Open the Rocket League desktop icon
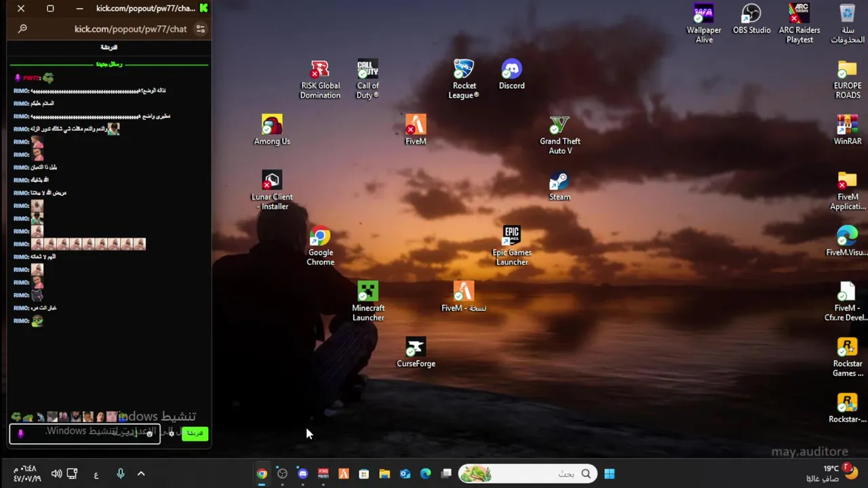Image resolution: width=868 pixels, height=488 pixels. pyautogui.click(x=464, y=79)
